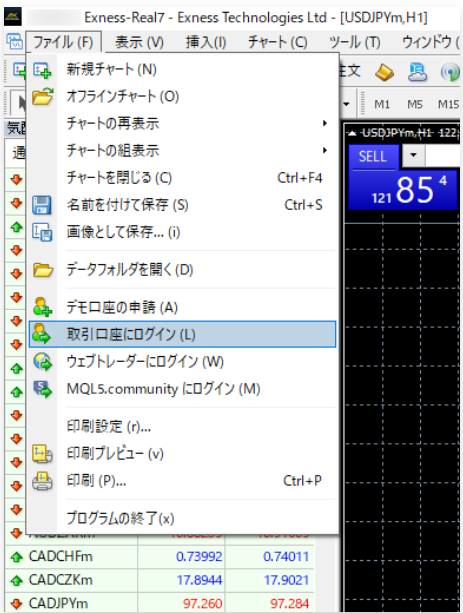463x613 pixels.
Task: Choose ウェブトレーダーにログイン (W)
Action: click(182, 362)
